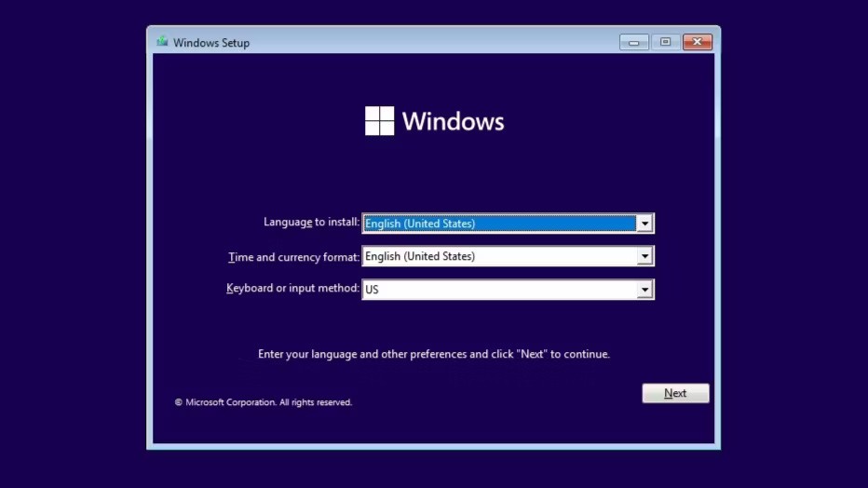Minimize the Windows Setup window
The height and width of the screenshot is (488, 868).
click(634, 42)
